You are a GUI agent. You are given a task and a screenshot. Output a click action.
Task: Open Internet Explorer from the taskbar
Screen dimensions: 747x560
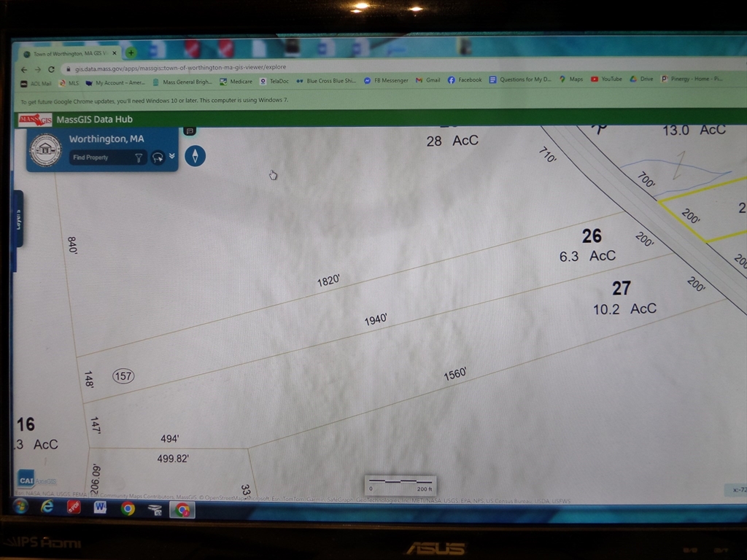(47, 507)
